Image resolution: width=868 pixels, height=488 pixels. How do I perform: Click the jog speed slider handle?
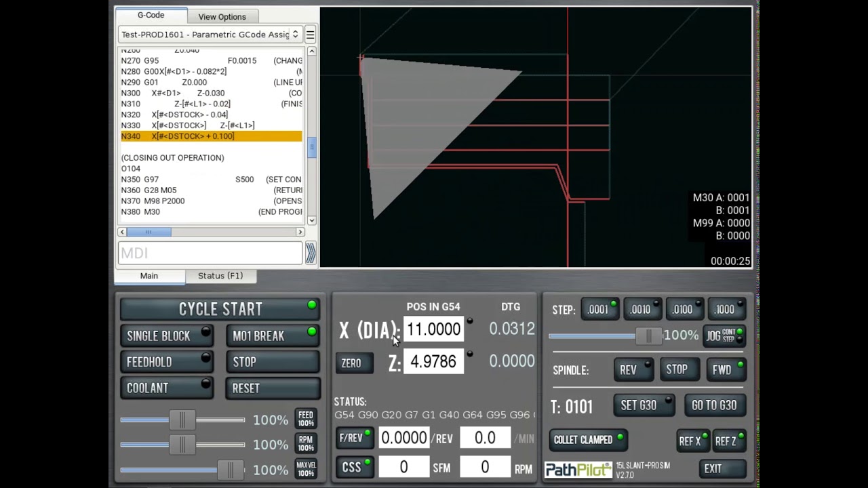tap(648, 335)
